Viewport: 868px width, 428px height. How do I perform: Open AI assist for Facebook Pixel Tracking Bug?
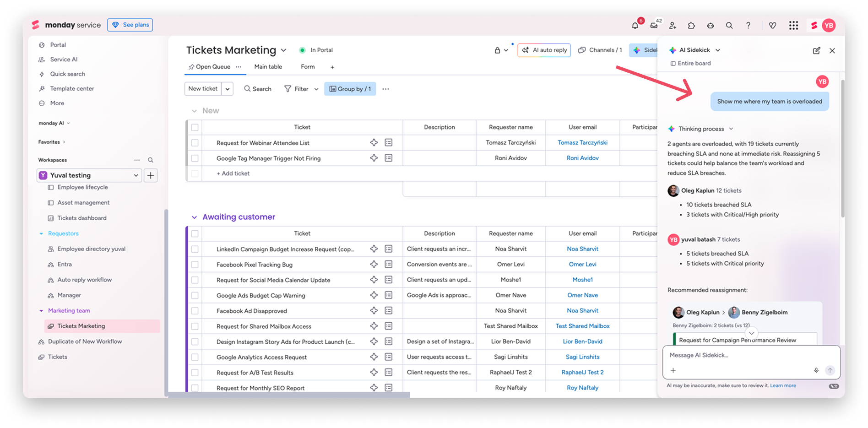(374, 265)
